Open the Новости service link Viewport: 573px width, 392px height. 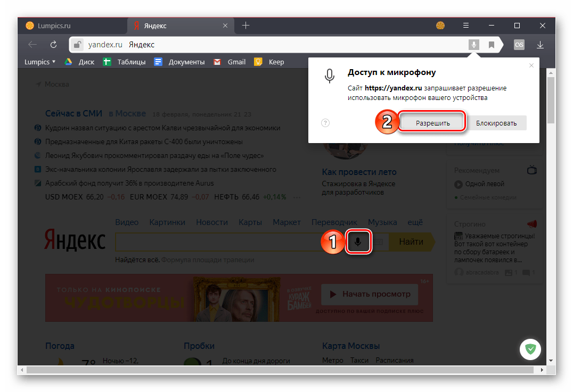[211, 222]
